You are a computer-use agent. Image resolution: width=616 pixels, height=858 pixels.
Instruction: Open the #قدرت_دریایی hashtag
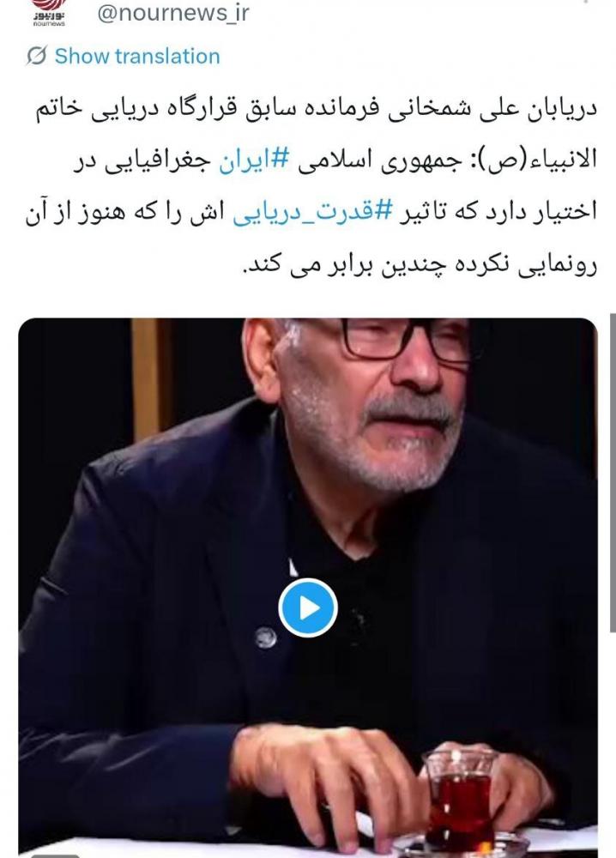coord(313,212)
